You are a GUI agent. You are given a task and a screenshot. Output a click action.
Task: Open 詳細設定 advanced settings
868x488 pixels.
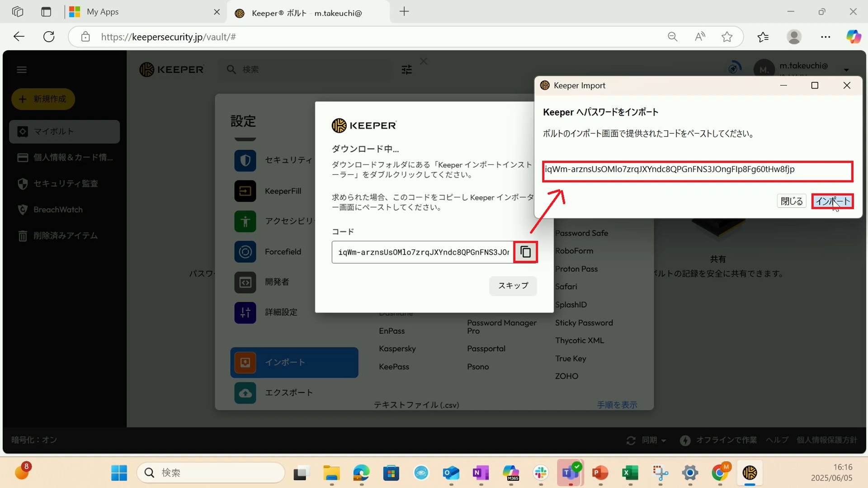click(281, 312)
